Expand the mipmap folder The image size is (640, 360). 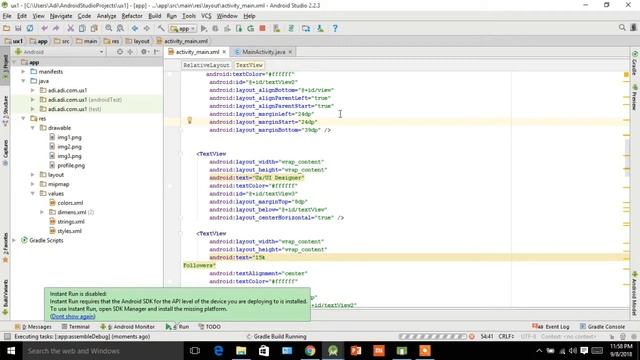pos(33,184)
